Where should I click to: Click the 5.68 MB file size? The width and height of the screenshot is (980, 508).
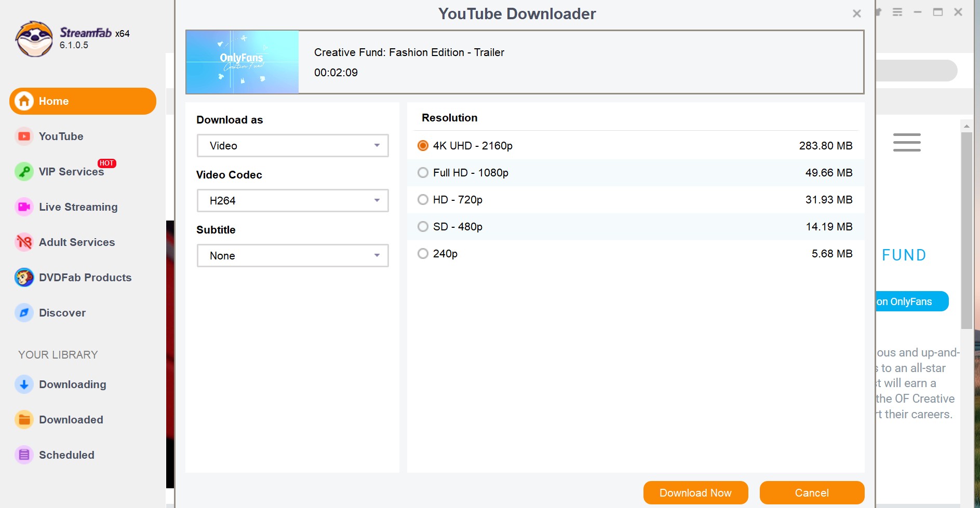point(832,254)
